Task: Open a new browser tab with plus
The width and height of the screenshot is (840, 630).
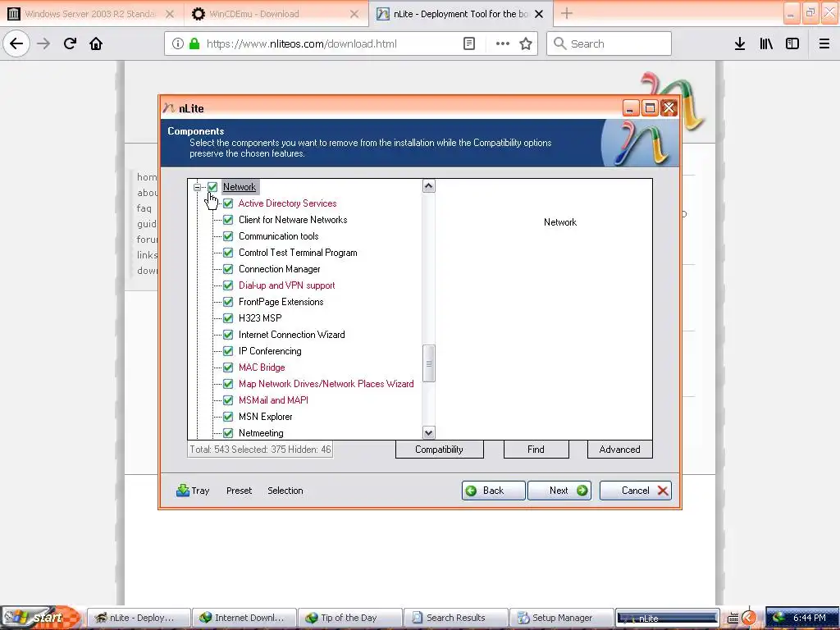Action: [567, 13]
